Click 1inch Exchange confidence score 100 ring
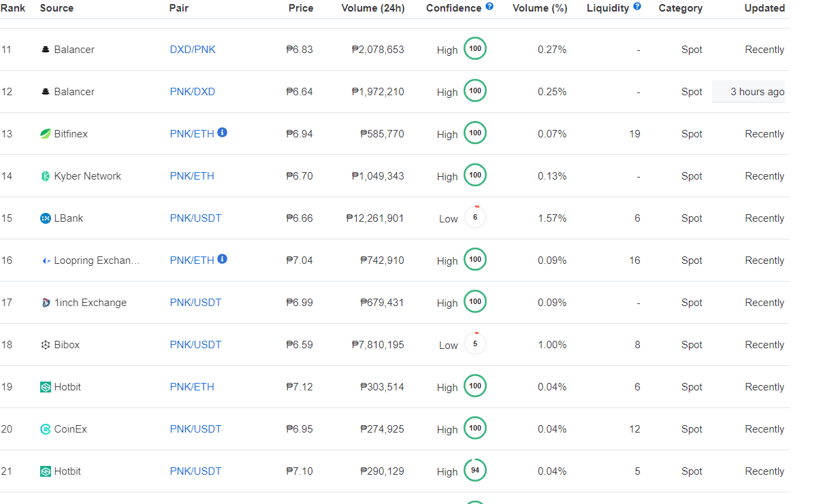 475,302
